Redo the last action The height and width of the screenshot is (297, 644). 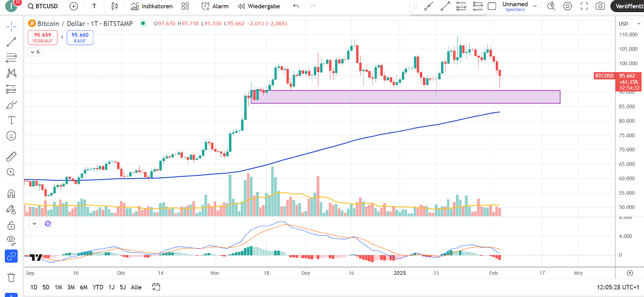click(313, 6)
